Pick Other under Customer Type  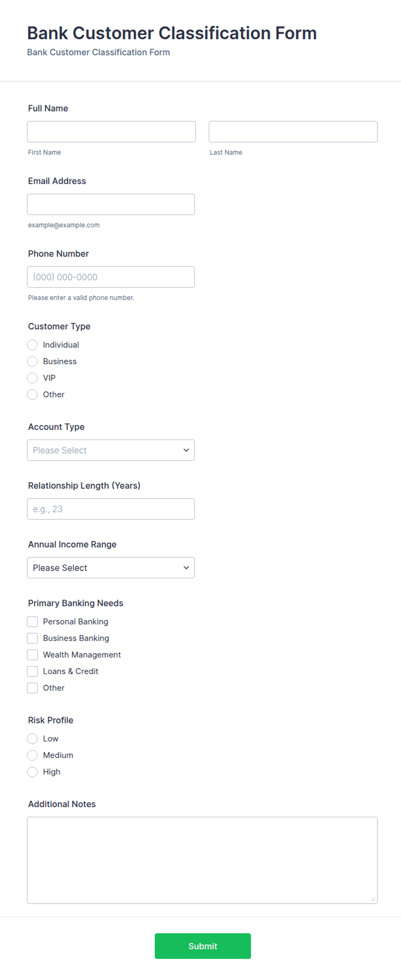click(32, 394)
